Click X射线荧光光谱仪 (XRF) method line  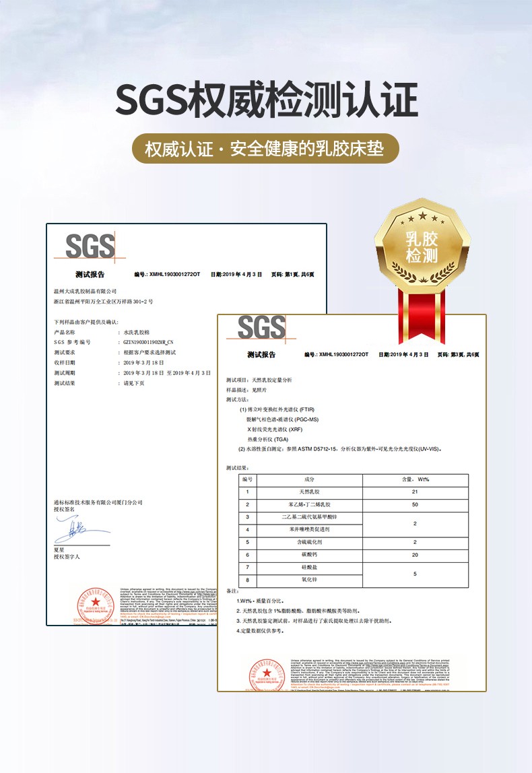pyautogui.click(x=275, y=430)
